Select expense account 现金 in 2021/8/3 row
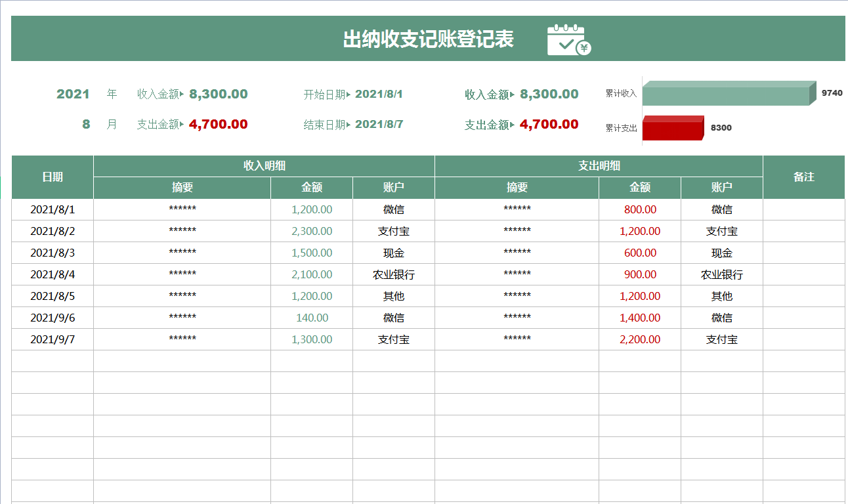Viewport: 848px width, 504px height. point(722,253)
